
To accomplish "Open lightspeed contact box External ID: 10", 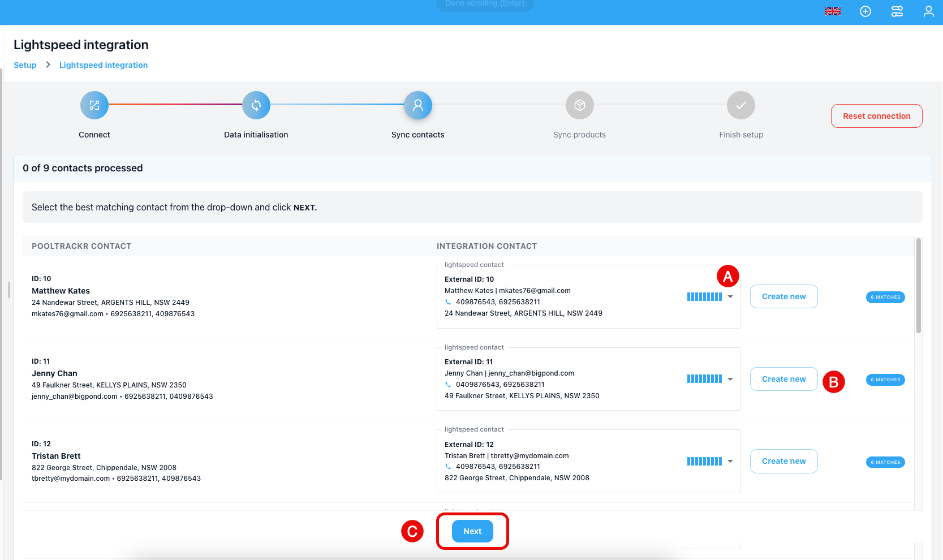I will (589, 296).
